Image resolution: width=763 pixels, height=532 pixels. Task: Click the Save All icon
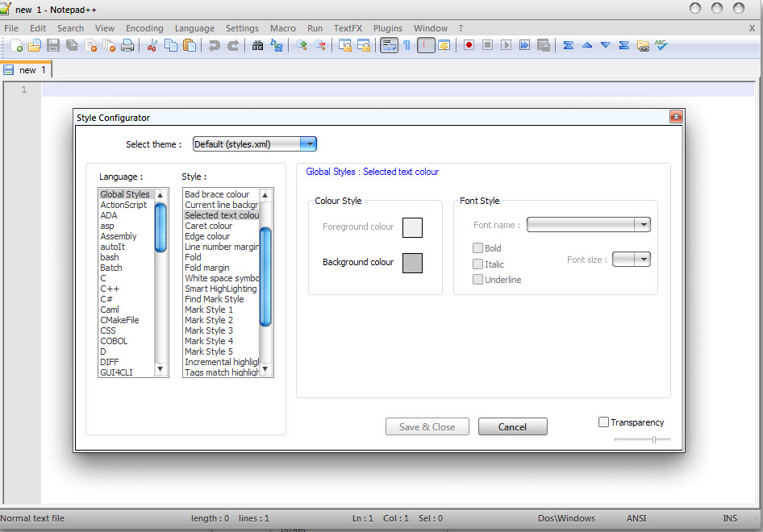pos(72,46)
